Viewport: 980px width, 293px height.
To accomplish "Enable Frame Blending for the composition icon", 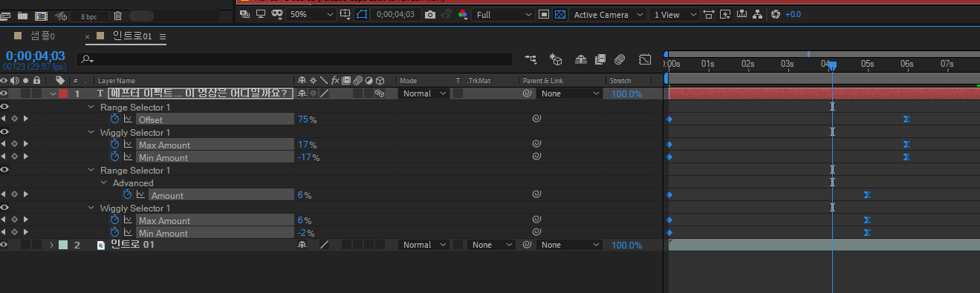I will tap(600, 59).
